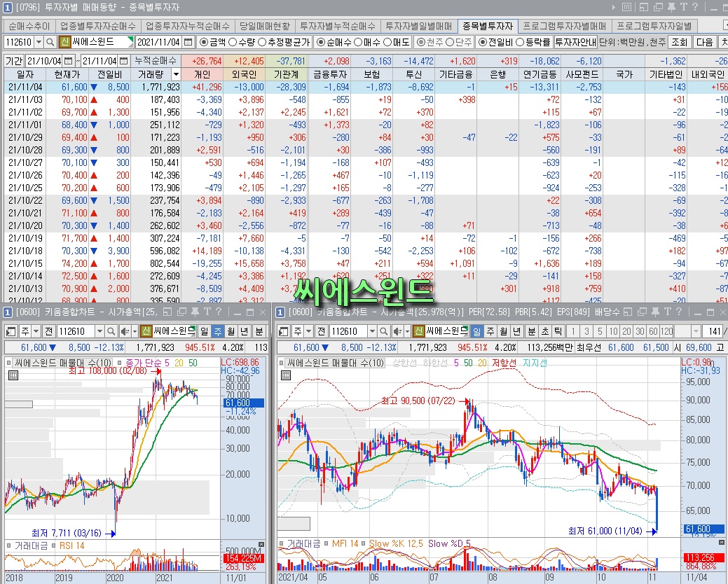Click the small square before 거래대금 in right chart
This screenshot has height=584, width=728.
282,543
